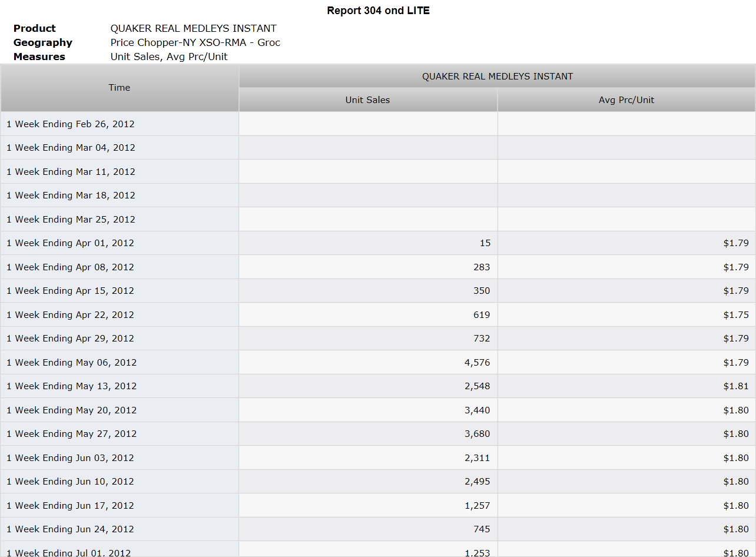The width and height of the screenshot is (756, 557).
Task: Select row 1 Week Ending Apr 01, 2012
Action: click(x=378, y=243)
